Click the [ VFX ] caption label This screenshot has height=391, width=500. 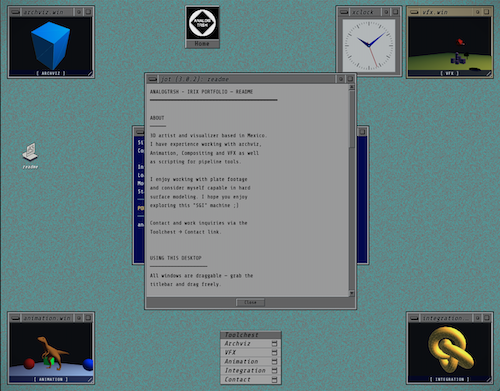(449, 73)
